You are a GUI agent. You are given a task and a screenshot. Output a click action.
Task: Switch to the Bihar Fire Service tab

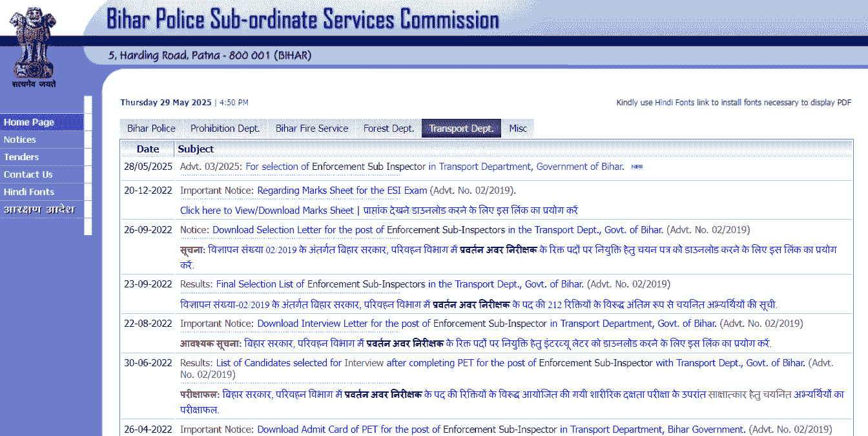pyautogui.click(x=312, y=129)
